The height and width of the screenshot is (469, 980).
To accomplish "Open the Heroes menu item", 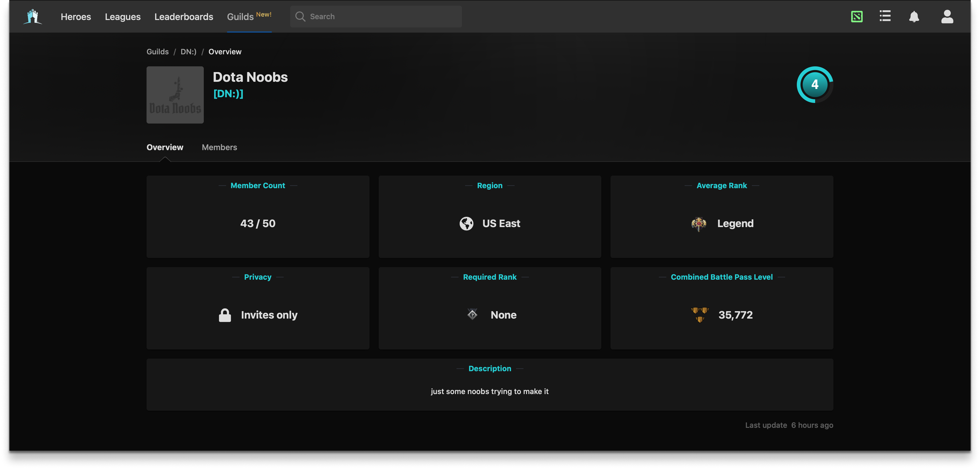I will pos(76,17).
